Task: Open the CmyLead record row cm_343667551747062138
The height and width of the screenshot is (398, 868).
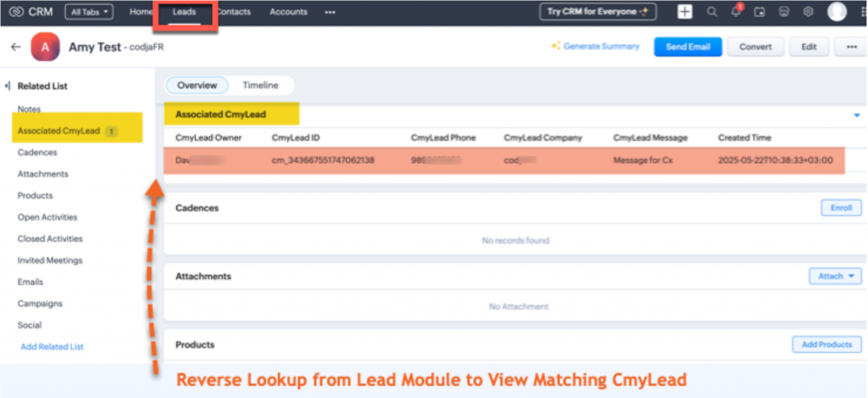Action: (322, 160)
